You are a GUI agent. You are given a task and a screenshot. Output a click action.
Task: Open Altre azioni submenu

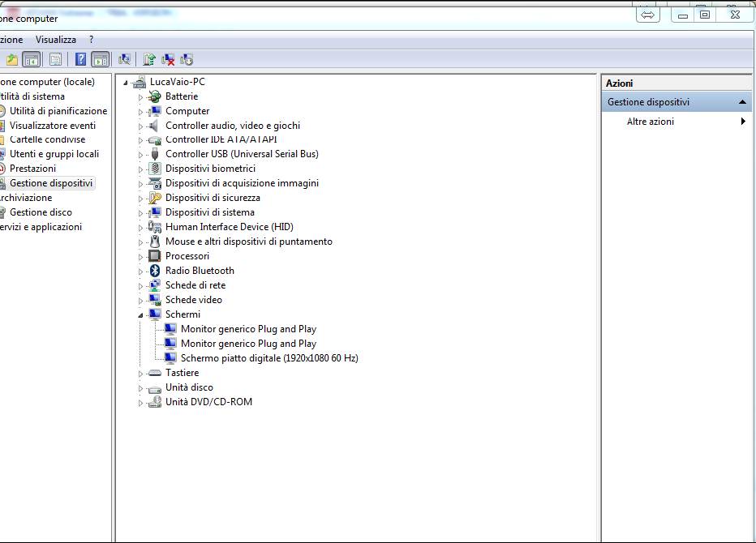(650, 122)
